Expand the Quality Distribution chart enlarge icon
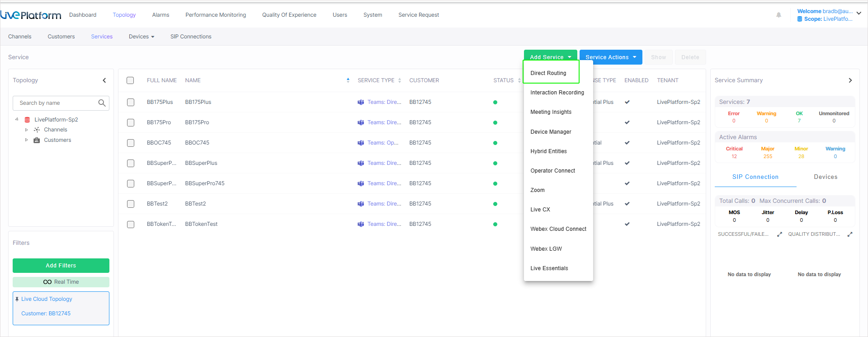Screen dimensions: 868x337 (x=850, y=234)
